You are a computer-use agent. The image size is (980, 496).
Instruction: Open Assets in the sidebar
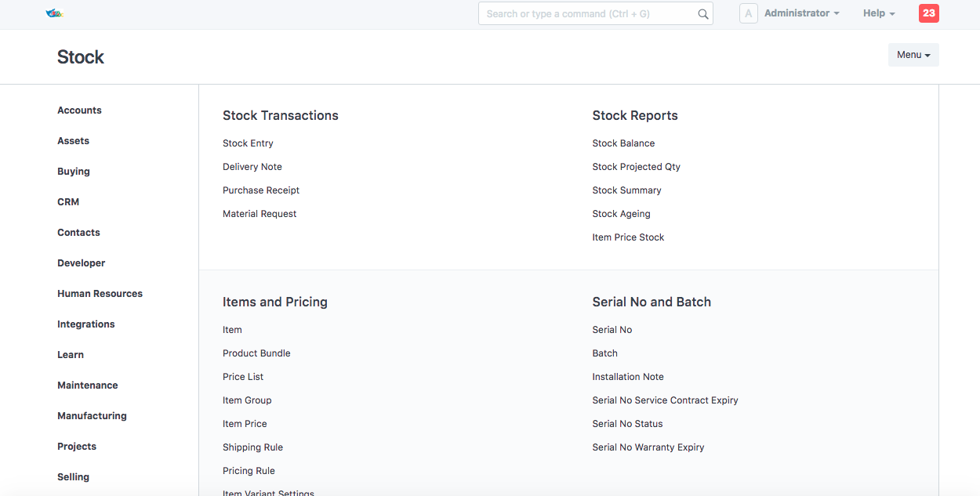pyautogui.click(x=73, y=141)
